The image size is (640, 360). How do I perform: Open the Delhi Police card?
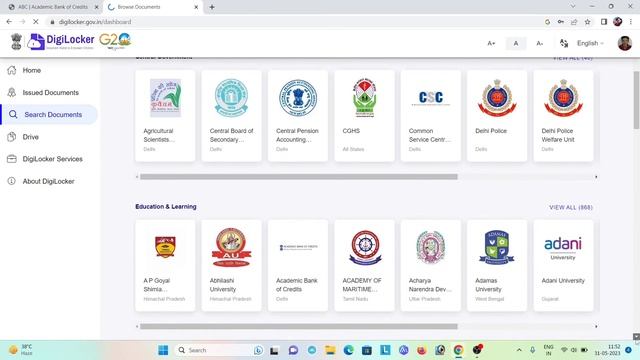(497, 116)
